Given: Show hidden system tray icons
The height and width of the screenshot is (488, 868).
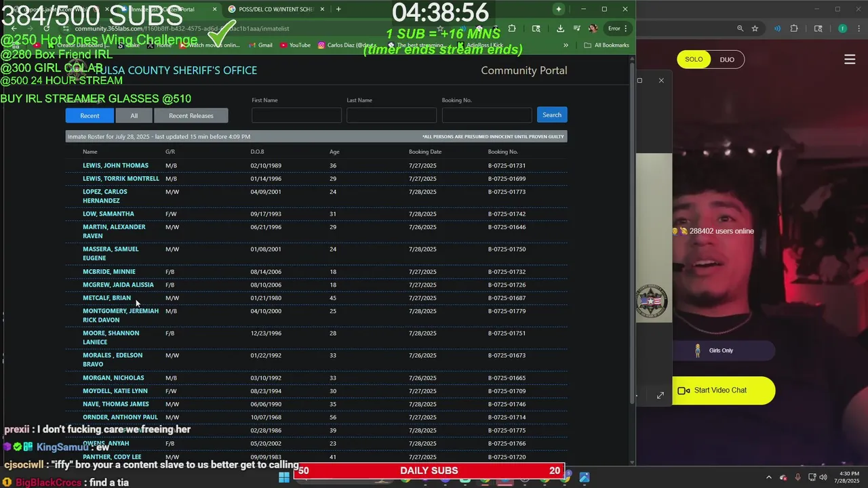Looking at the screenshot, I should pos(769,477).
